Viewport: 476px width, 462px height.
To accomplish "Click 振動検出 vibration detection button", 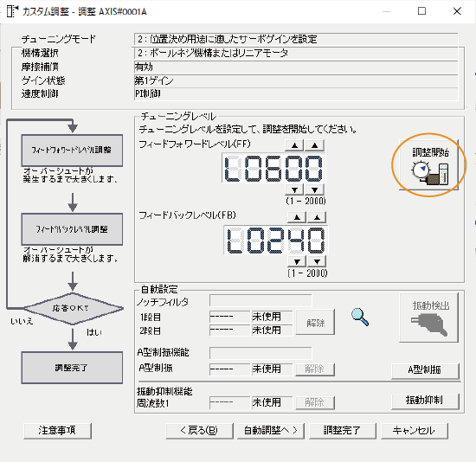I will (428, 318).
